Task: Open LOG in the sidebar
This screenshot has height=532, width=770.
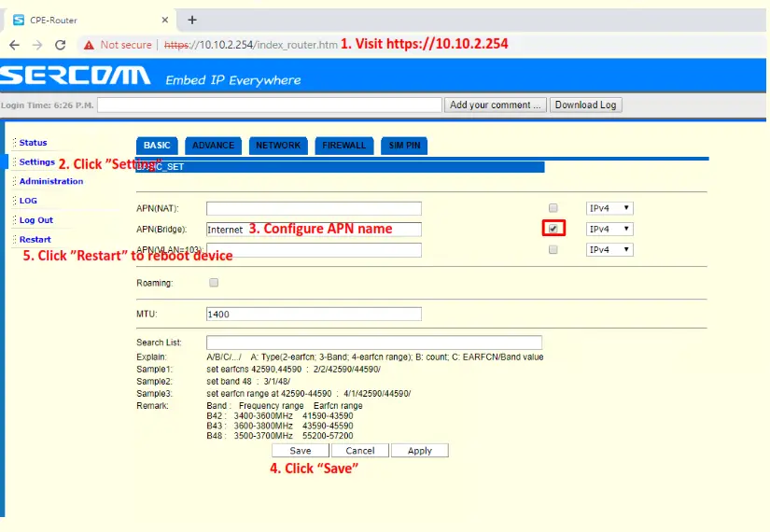Action: 28,201
